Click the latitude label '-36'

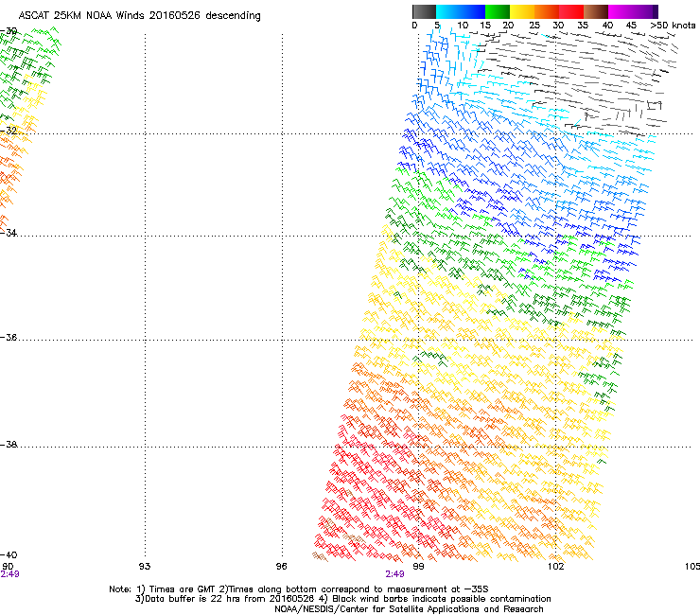(x=9, y=337)
